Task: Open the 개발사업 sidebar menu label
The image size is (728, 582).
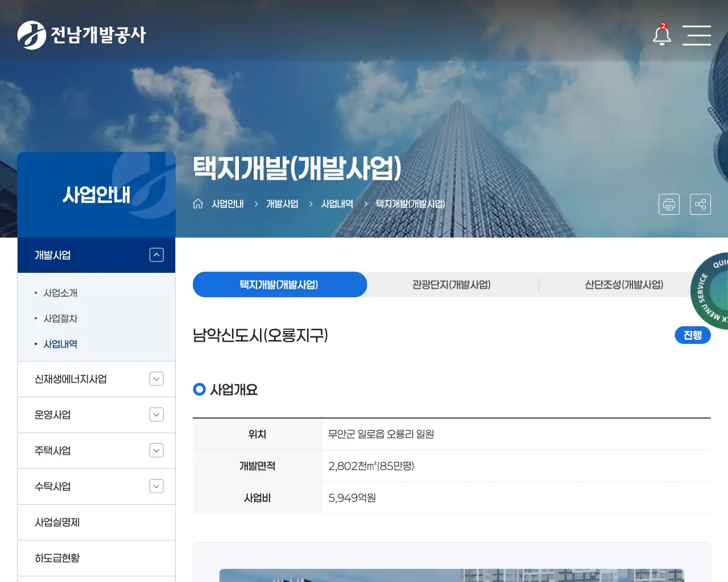Action: 52,255
